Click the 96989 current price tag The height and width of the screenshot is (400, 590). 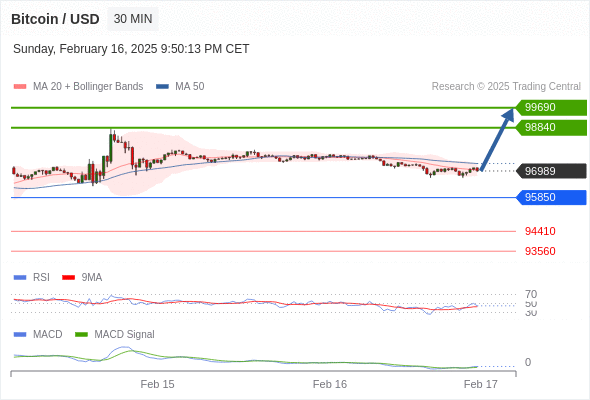pos(551,171)
